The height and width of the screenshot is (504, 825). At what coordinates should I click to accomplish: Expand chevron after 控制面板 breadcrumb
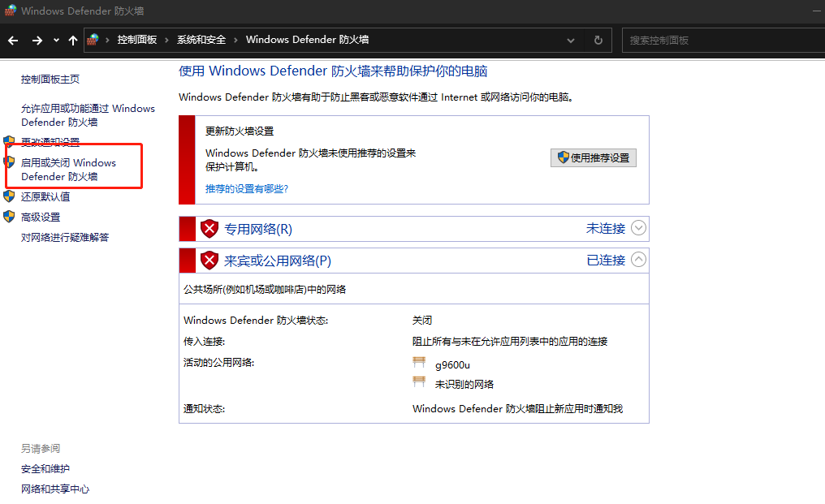point(166,40)
